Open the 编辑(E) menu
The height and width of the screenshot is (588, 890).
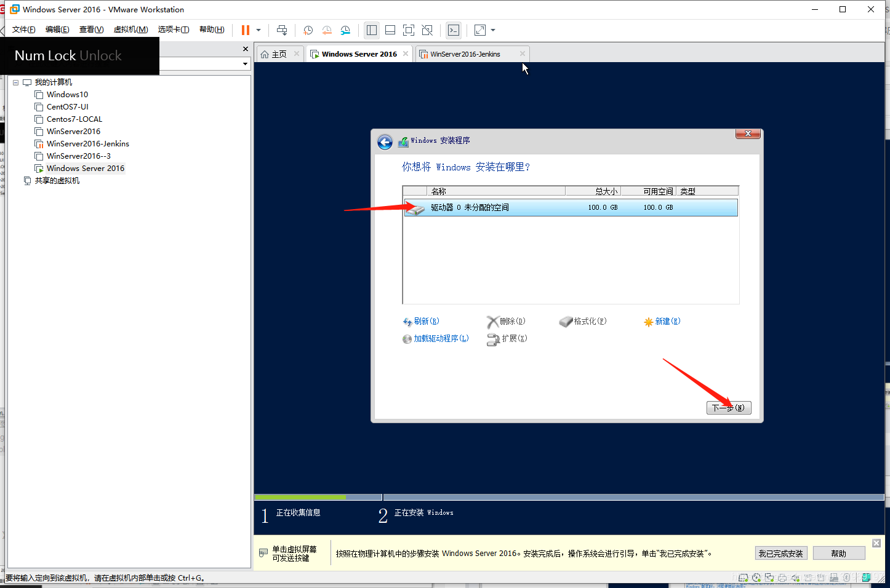[x=57, y=30]
